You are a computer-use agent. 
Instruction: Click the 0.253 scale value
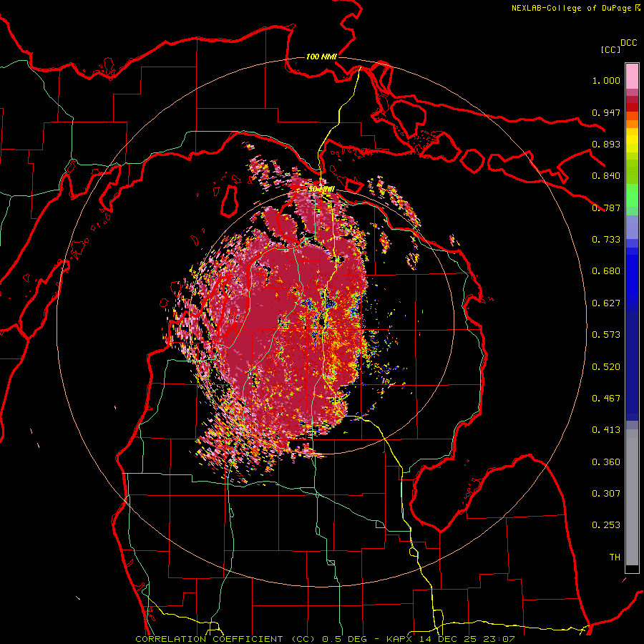click(x=606, y=525)
